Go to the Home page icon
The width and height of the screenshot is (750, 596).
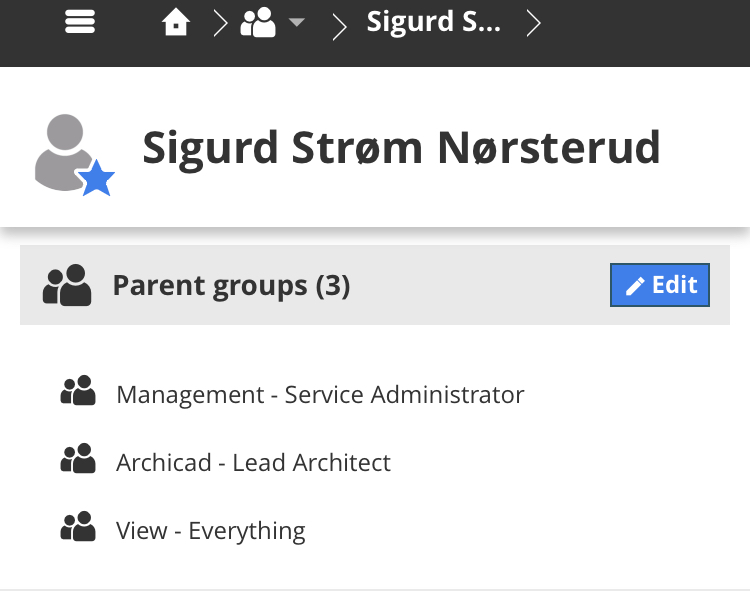tap(176, 22)
